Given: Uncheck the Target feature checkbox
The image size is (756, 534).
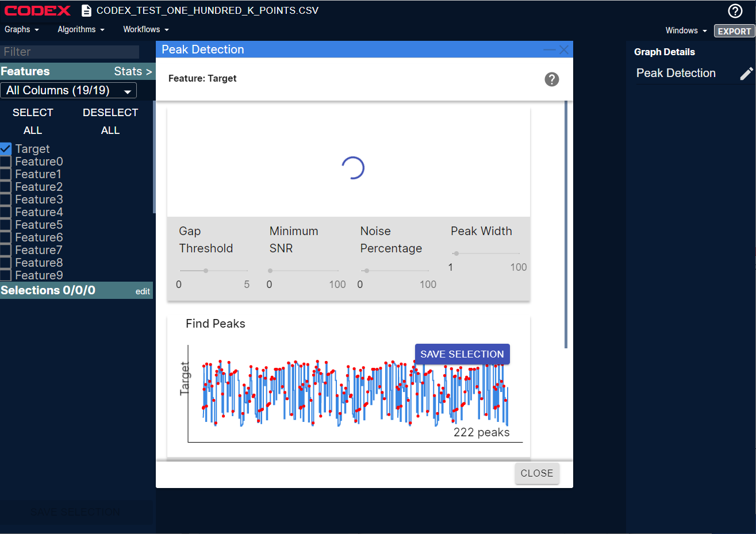Looking at the screenshot, I should pos(6,149).
